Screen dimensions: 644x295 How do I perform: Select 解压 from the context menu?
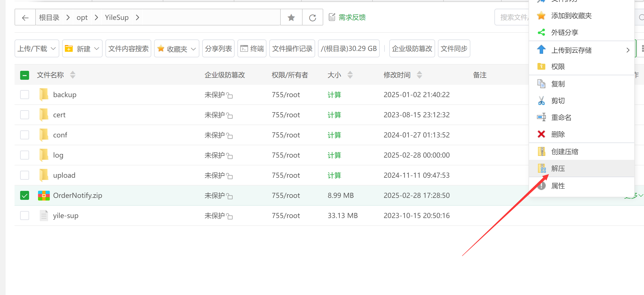558,168
